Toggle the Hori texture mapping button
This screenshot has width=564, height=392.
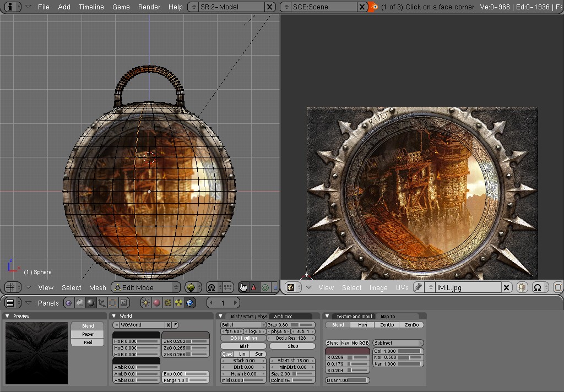click(362, 325)
